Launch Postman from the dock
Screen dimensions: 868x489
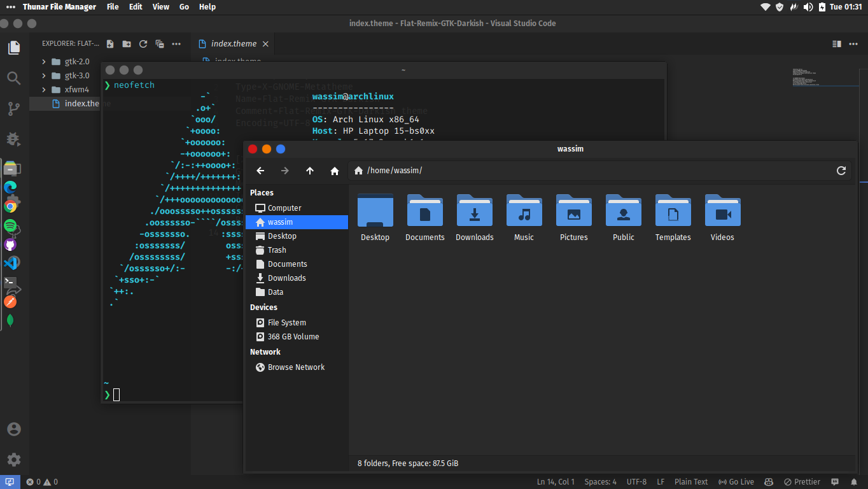pyautogui.click(x=11, y=302)
